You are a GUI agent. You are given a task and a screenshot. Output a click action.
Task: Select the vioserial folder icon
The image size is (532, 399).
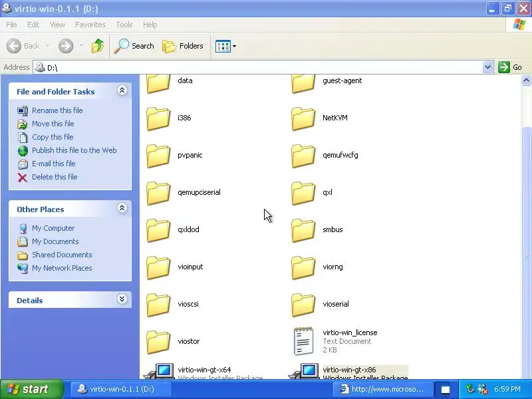pyautogui.click(x=303, y=305)
